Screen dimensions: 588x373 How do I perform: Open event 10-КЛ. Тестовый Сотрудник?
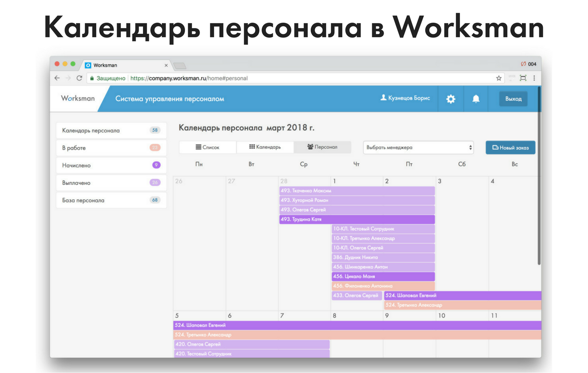point(383,229)
